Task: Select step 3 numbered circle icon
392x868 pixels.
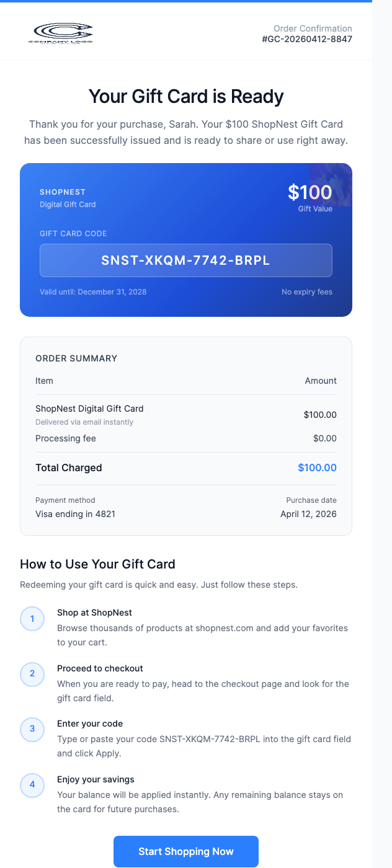Action: tap(32, 729)
